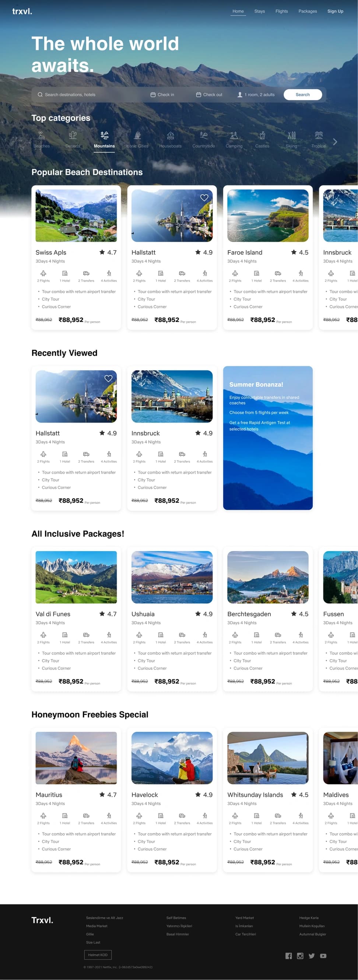The height and width of the screenshot is (980, 358).
Task: Click the white Search button
Action: coord(303,95)
